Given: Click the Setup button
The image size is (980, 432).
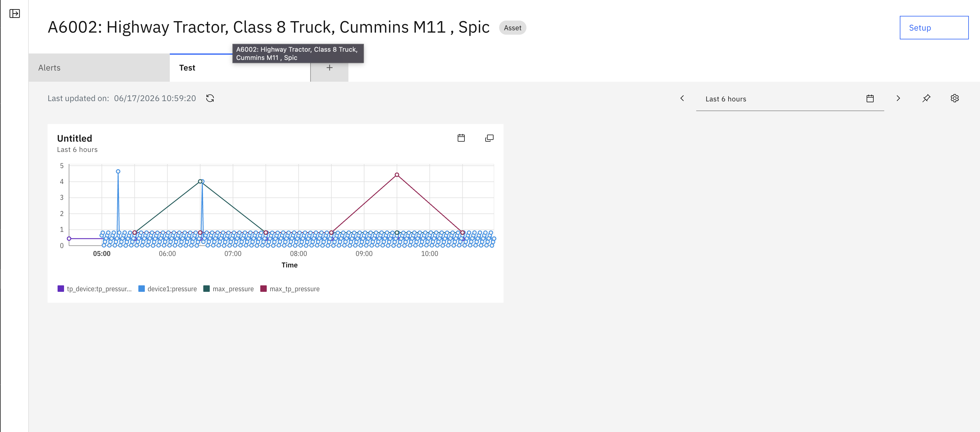Looking at the screenshot, I should 934,27.
